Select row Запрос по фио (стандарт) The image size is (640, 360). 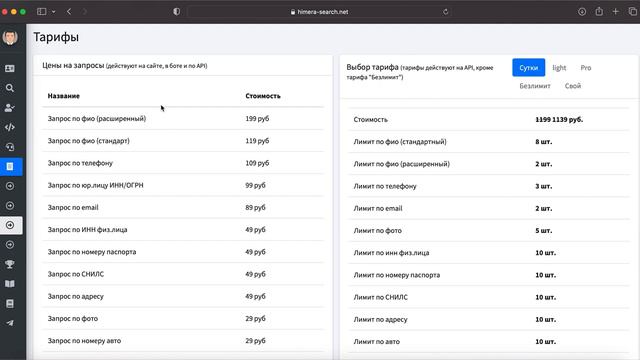[x=183, y=141]
